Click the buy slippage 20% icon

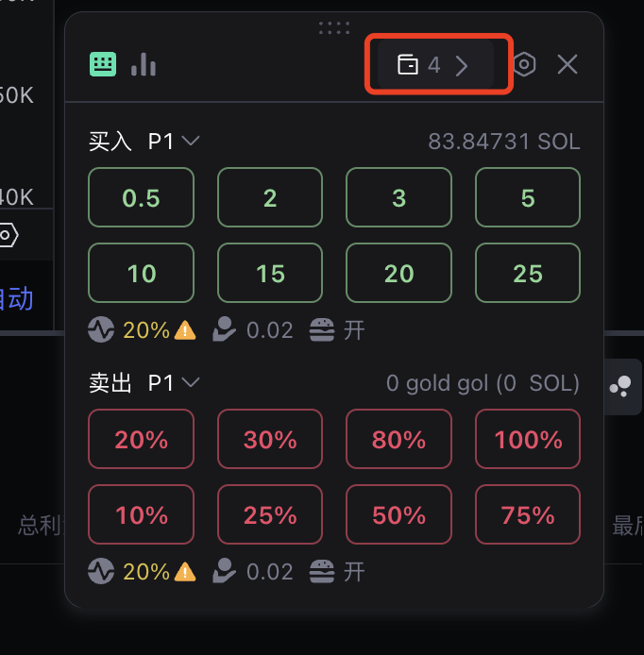coord(101,329)
